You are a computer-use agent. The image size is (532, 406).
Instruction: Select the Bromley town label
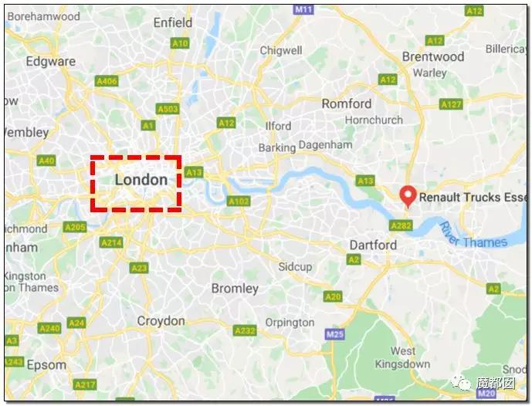(x=235, y=289)
